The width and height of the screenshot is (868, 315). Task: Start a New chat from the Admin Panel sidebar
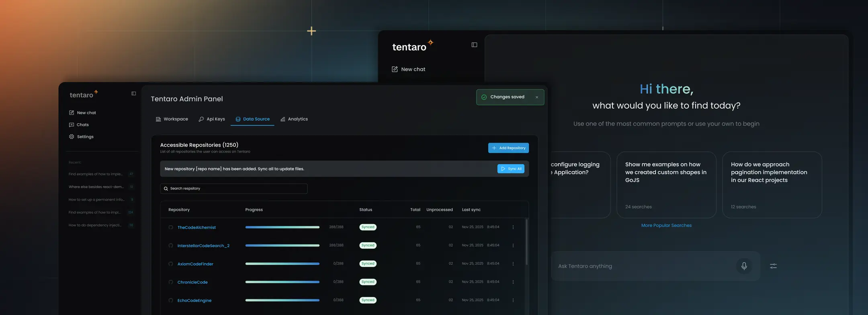tap(82, 113)
